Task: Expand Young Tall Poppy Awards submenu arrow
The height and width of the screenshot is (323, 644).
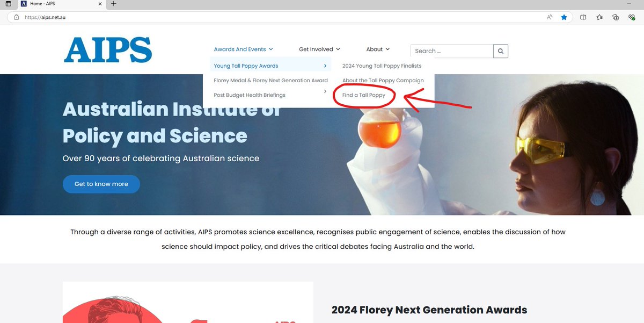Action: tap(325, 66)
